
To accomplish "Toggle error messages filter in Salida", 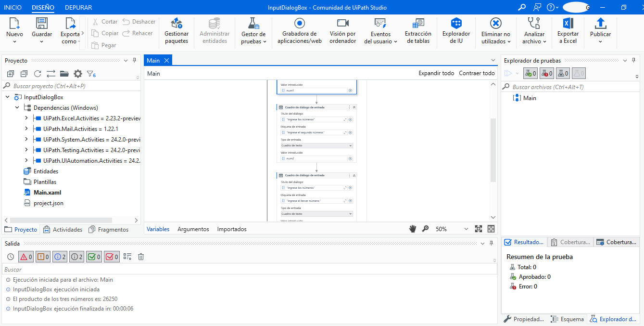I will (x=26, y=257).
